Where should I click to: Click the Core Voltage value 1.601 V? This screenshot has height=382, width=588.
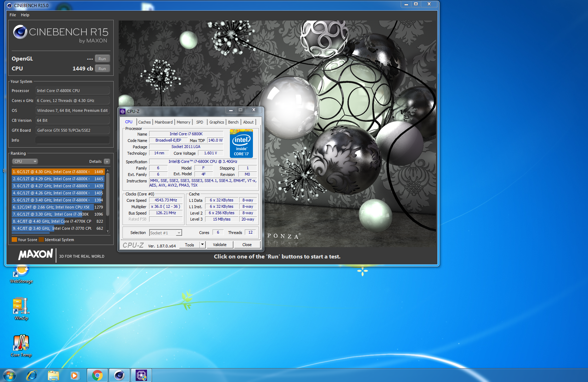pos(210,153)
